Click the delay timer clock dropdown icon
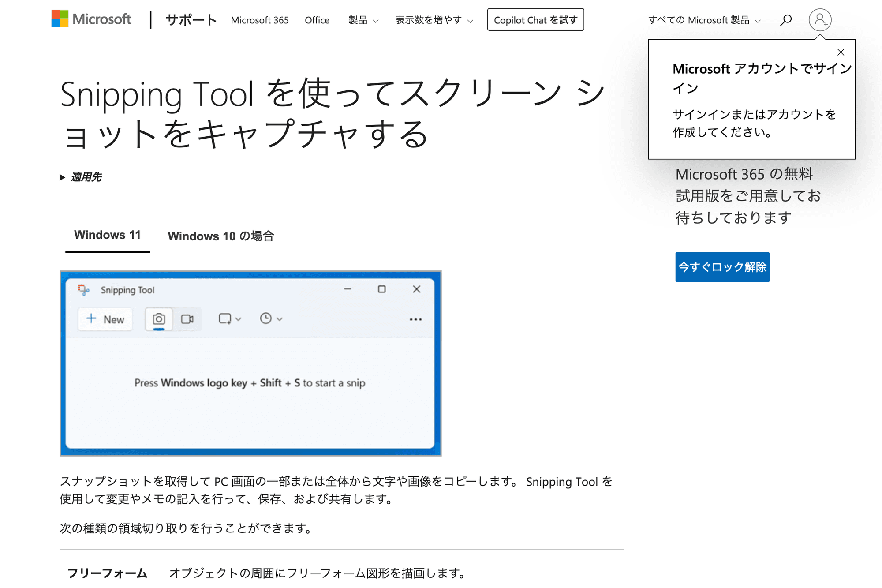Screen dimensions: 882x588 point(271,318)
